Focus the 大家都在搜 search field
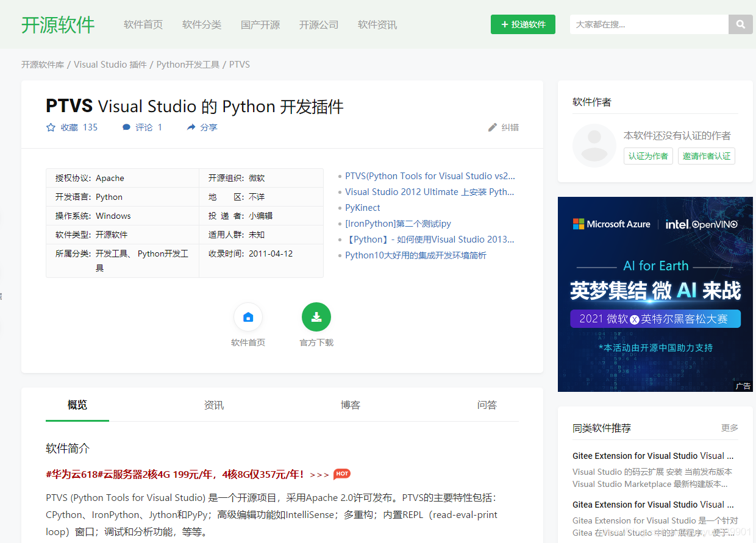Viewport: 756px width, 543px height. pos(649,24)
